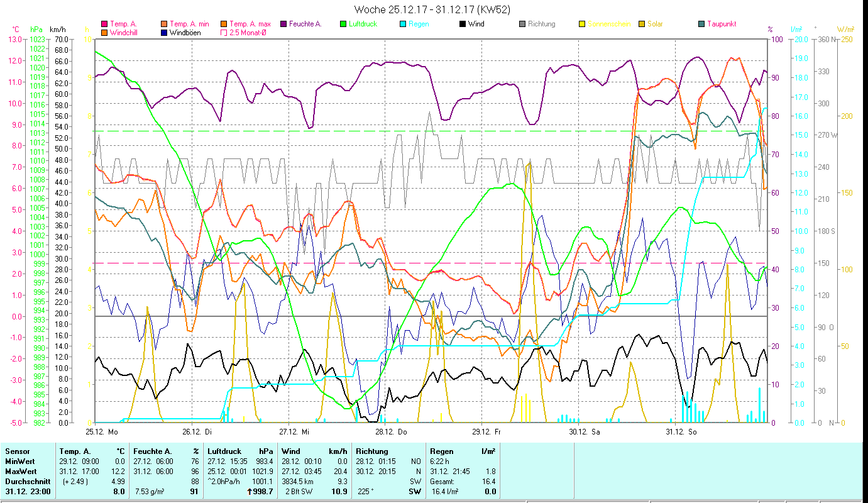868x503 pixels.
Task: Click the '2 Bft SW' wind strength entry
Action: pos(299,492)
